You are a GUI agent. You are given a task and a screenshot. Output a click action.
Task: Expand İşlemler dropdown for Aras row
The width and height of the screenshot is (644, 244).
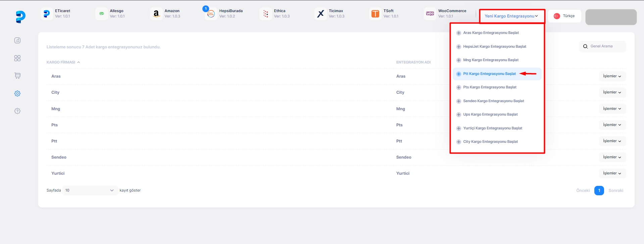tap(612, 76)
